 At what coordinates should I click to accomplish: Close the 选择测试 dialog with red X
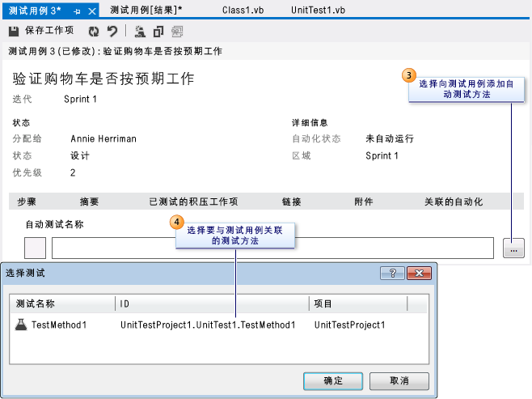[x=419, y=273]
